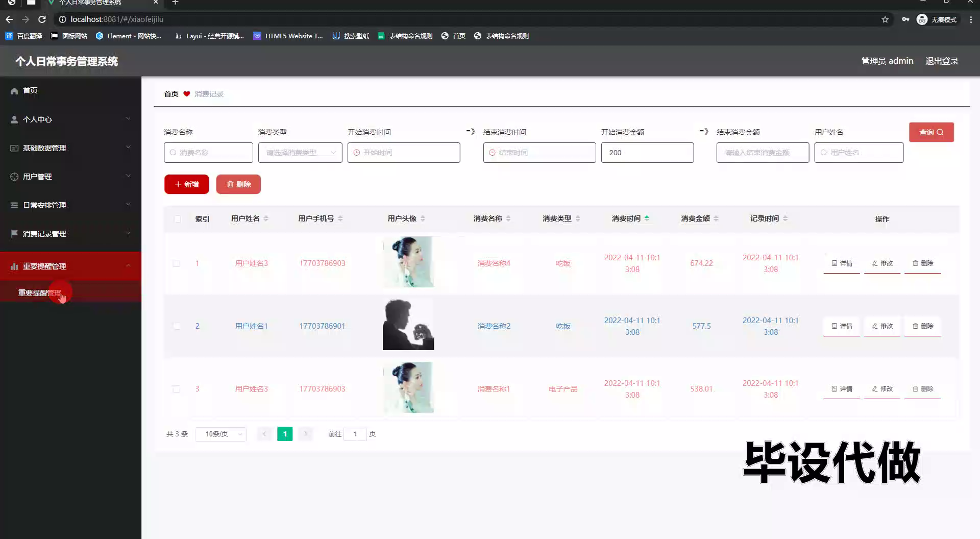Image resolution: width=980 pixels, height=539 pixels.
Task: Open the Element bookmark
Action: 128,36
